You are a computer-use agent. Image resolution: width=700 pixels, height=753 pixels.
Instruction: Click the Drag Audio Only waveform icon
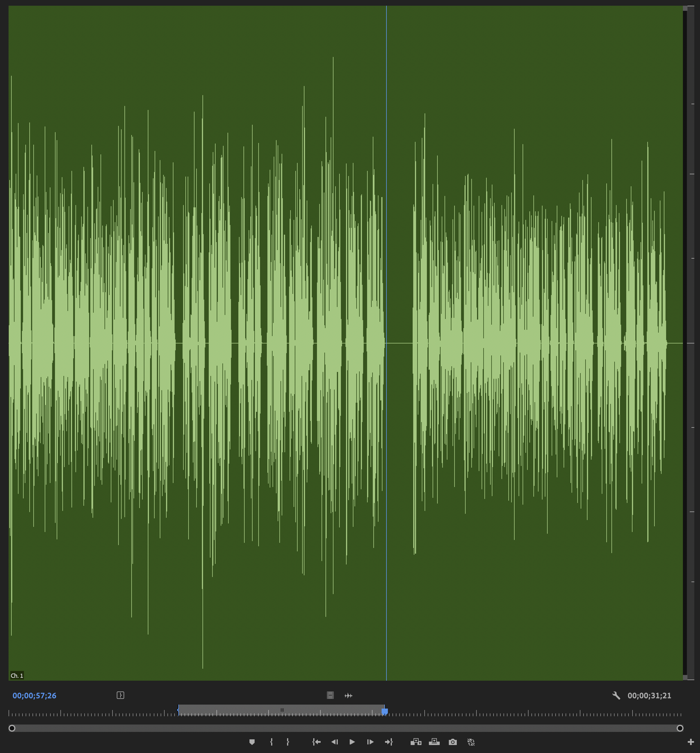pos(349,695)
